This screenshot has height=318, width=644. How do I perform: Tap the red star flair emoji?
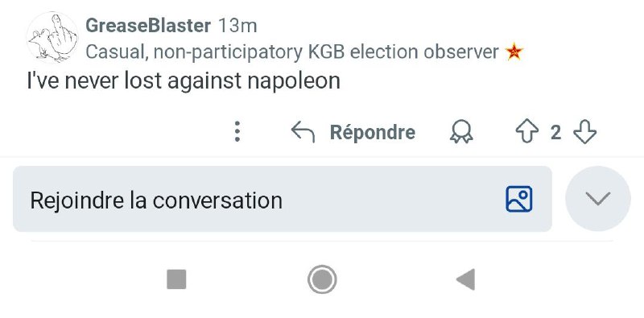click(x=514, y=52)
